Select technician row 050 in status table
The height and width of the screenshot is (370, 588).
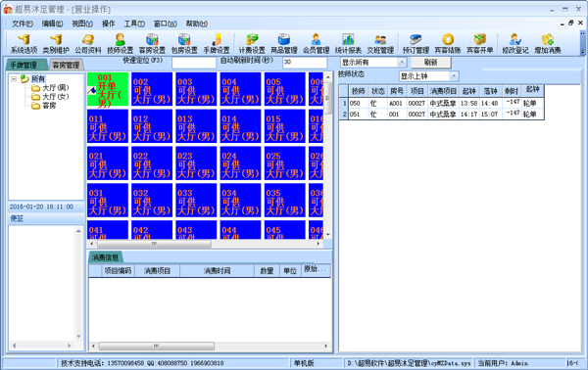click(x=441, y=104)
